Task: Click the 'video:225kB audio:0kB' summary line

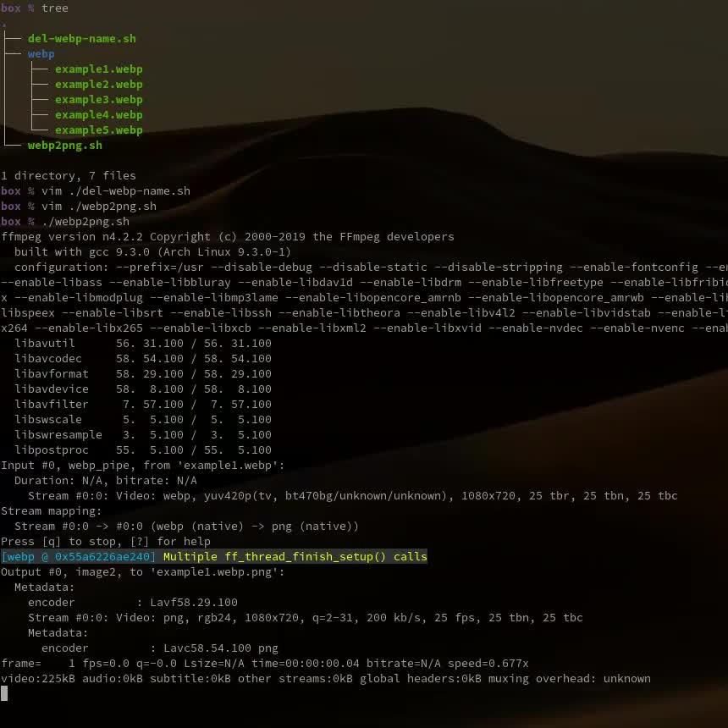Action: pyautogui.click(x=325, y=679)
